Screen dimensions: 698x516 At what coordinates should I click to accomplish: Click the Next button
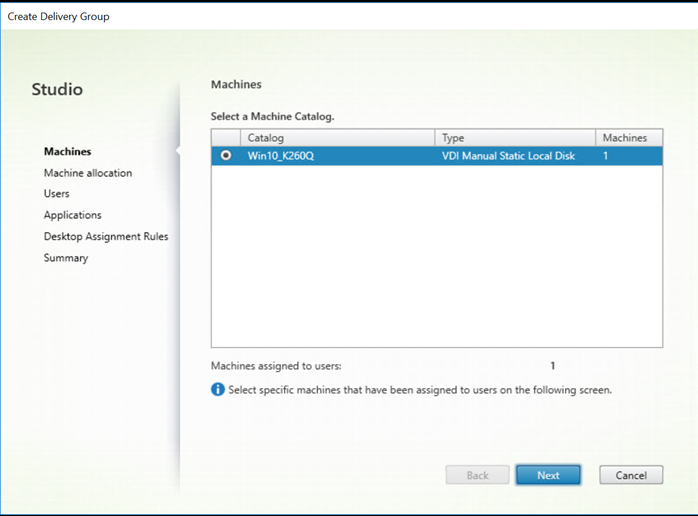(548, 475)
